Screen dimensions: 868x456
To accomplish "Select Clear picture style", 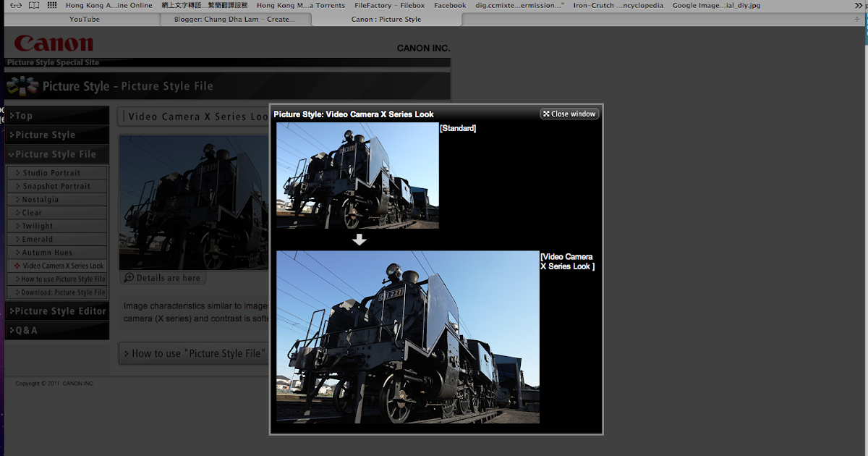I will [x=57, y=213].
